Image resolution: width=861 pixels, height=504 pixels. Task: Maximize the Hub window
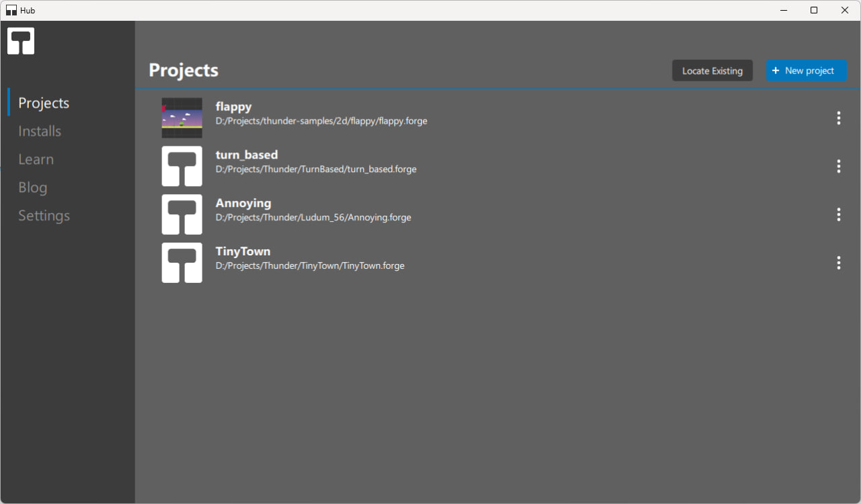click(x=814, y=10)
